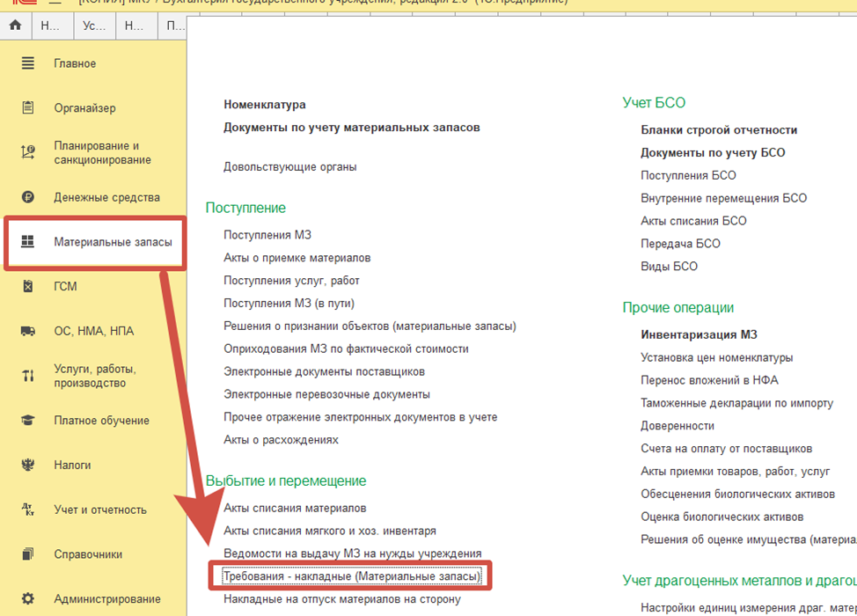The image size is (857, 616).
Task: Open Электронные документы поставщиков
Action: 324,371
